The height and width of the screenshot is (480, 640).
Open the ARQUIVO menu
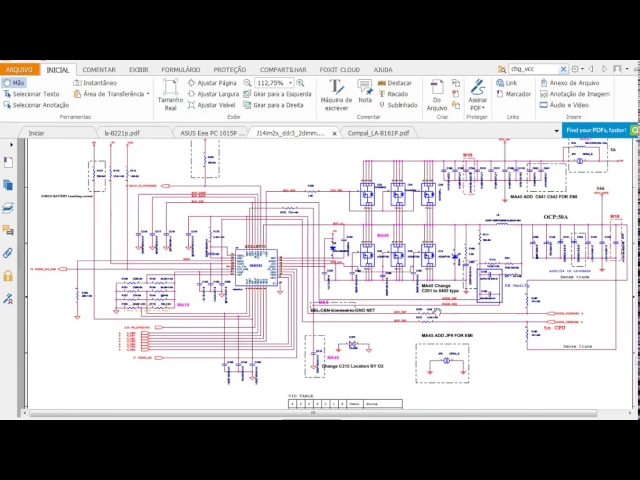pyautogui.click(x=19, y=69)
